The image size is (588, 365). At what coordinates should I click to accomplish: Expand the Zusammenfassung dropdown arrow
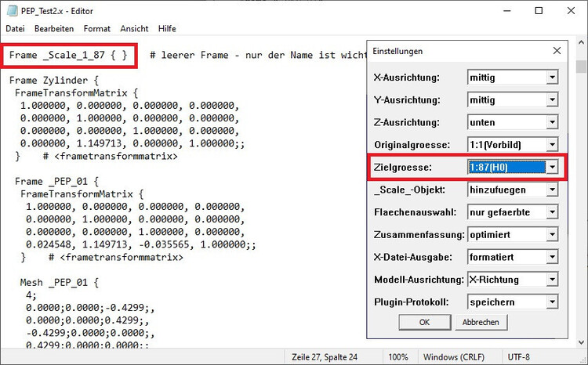pos(552,235)
